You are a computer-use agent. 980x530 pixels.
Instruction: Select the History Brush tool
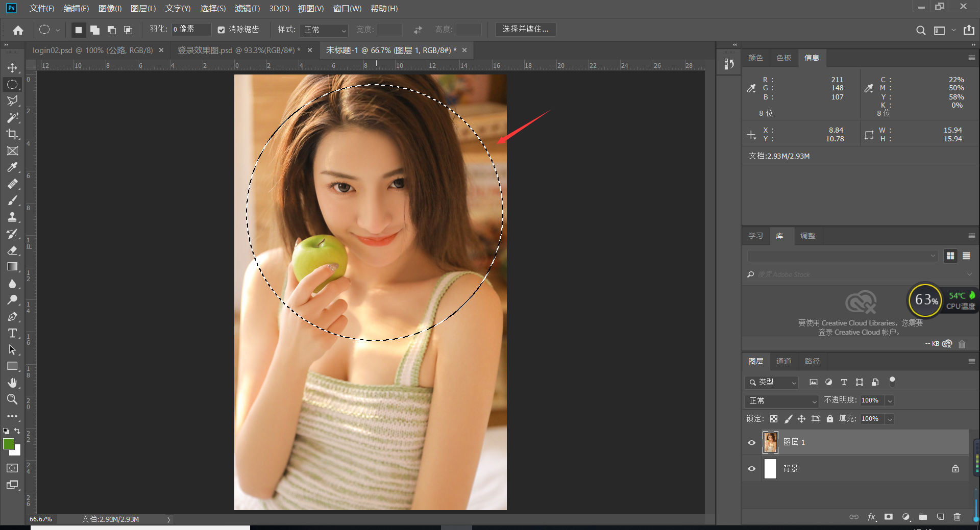pos(12,234)
